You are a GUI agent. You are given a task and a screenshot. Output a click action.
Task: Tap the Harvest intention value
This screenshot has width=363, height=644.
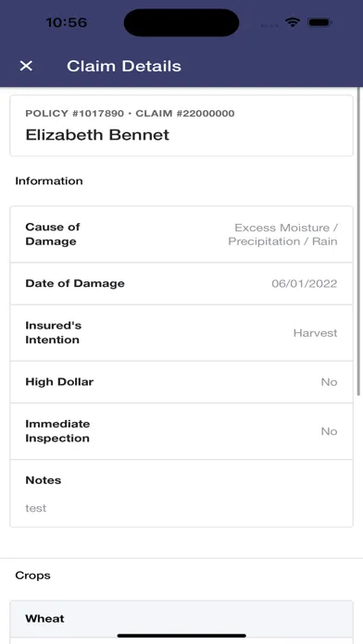click(x=316, y=333)
